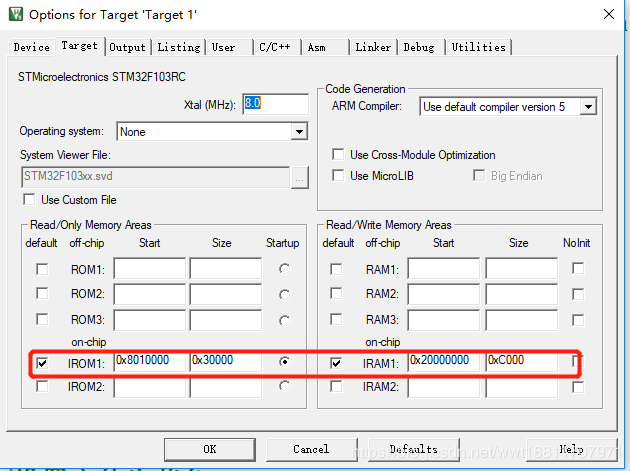Click the STM32F103xx.svd file field
The image size is (630, 471).
pos(155,177)
